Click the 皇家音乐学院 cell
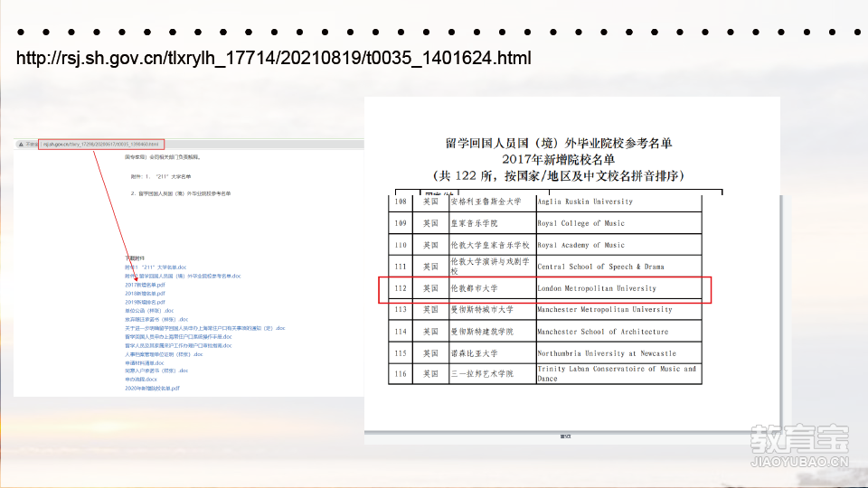This screenshot has height=488, width=868. coord(492,223)
